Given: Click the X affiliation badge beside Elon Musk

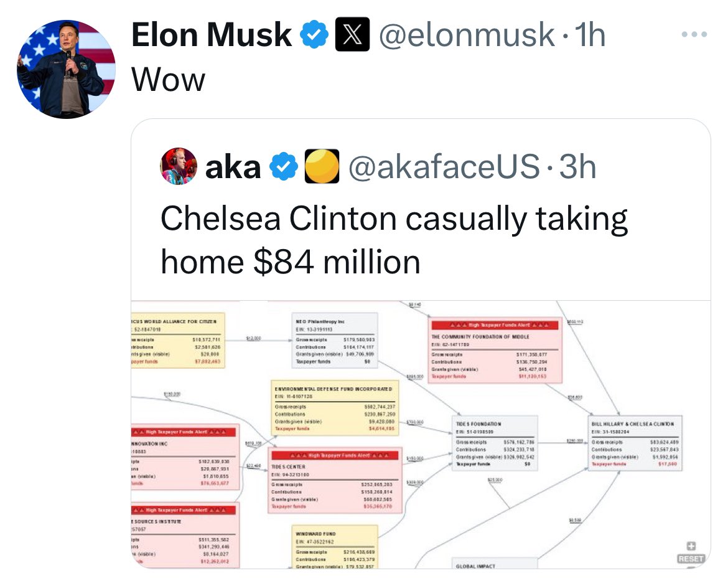Looking at the screenshot, I should click(x=352, y=35).
